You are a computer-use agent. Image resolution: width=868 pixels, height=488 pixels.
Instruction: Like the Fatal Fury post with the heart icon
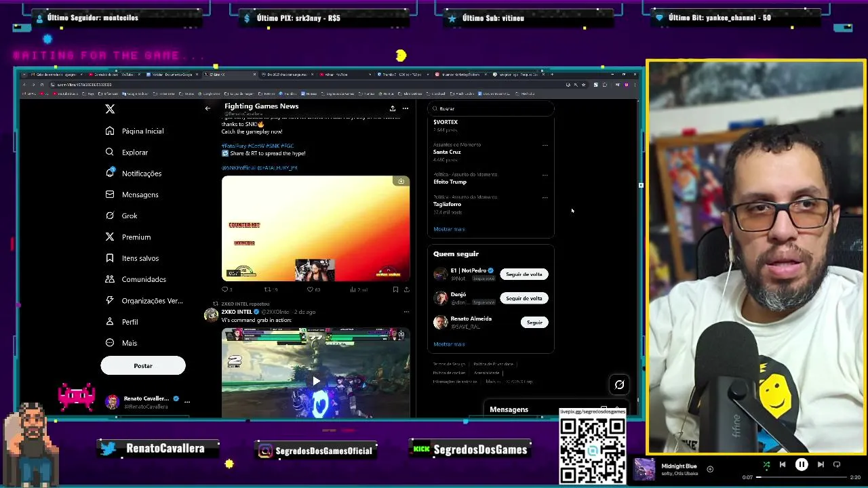click(x=310, y=289)
